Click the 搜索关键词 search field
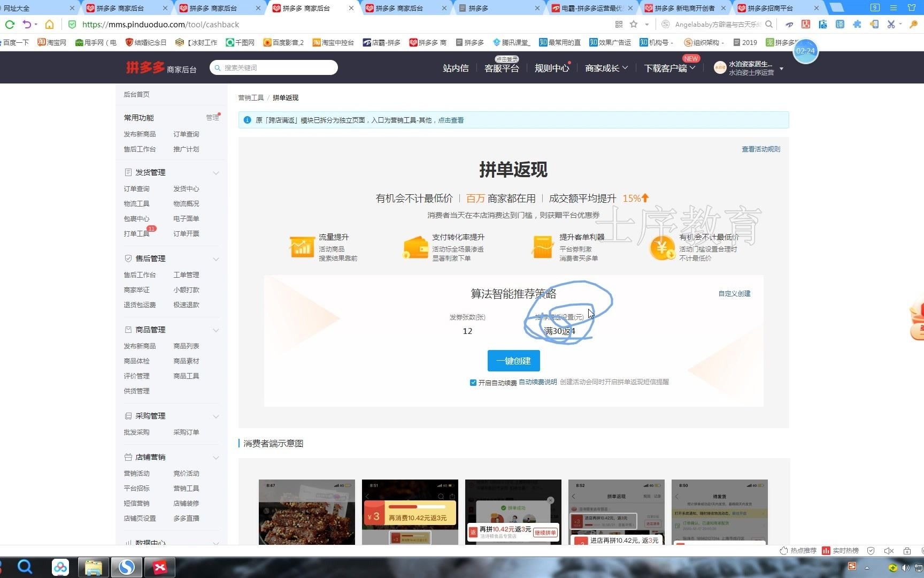Viewport: 924px width, 578px height. coord(274,67)
